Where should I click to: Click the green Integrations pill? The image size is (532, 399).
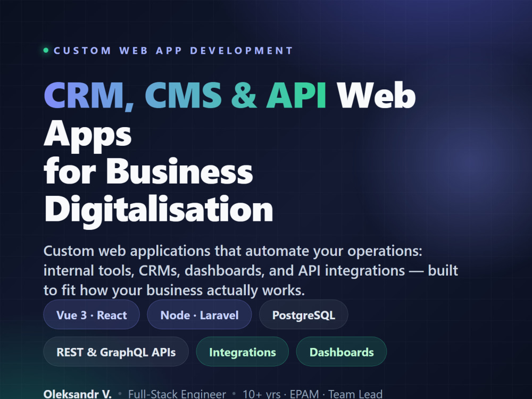(x=243, y=352)
